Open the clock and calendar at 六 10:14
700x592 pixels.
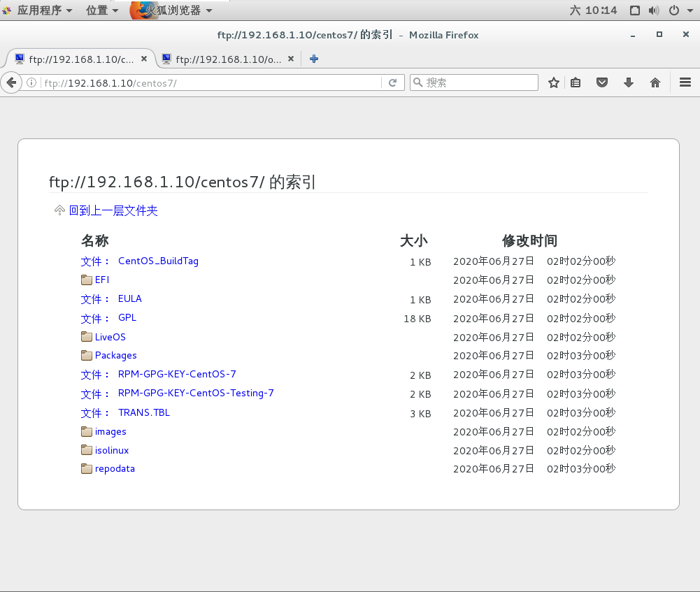(x=593, y=10)
